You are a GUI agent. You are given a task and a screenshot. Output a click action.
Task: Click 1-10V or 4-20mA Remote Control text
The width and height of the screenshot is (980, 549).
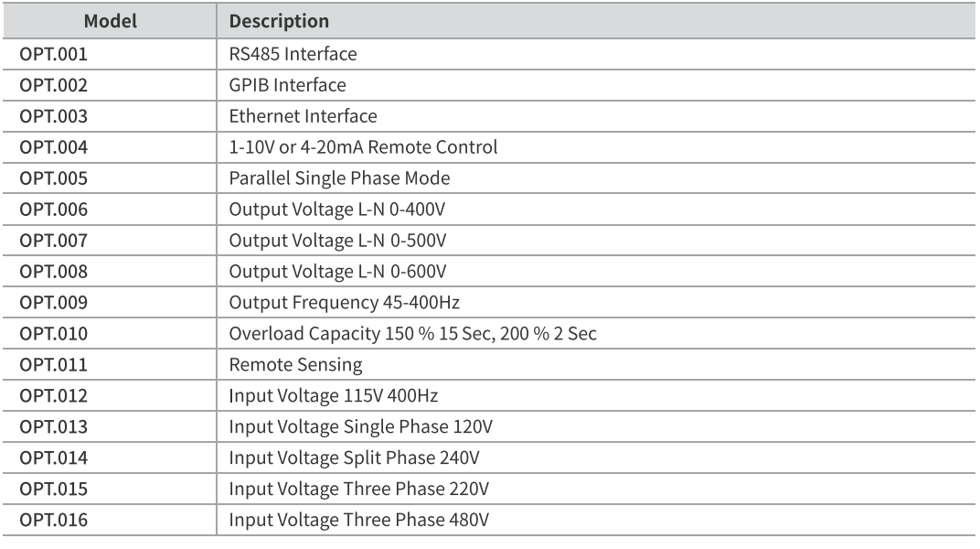pyautogui.click(x=363, y=147)
